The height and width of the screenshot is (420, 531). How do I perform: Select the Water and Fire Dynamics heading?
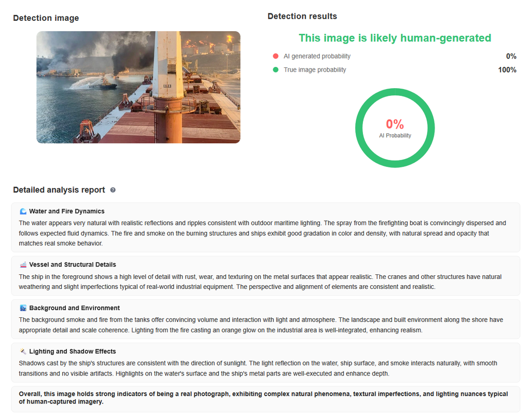pos(67,212)
